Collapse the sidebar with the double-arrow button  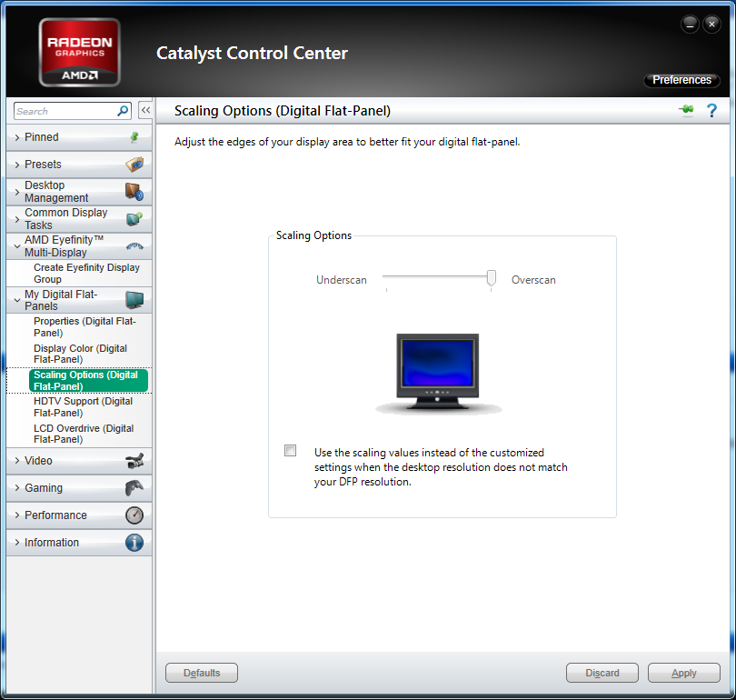point(145,110)
